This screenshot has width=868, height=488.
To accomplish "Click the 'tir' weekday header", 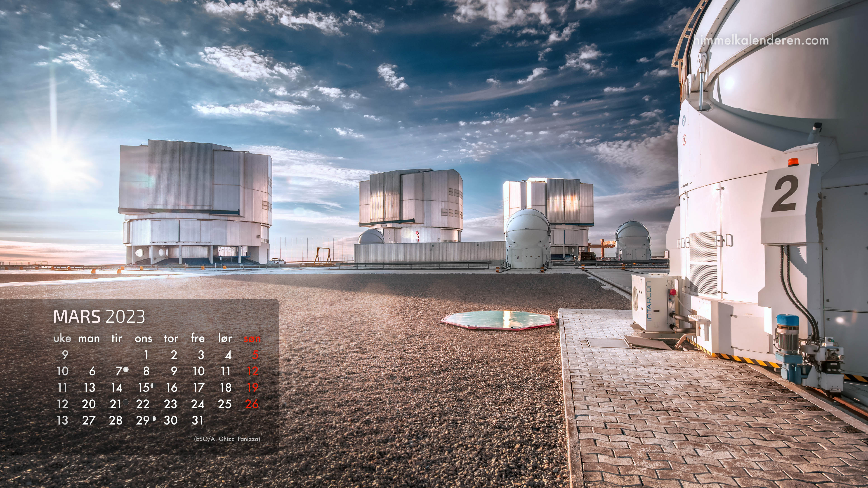I will click(x=117, y=338).
